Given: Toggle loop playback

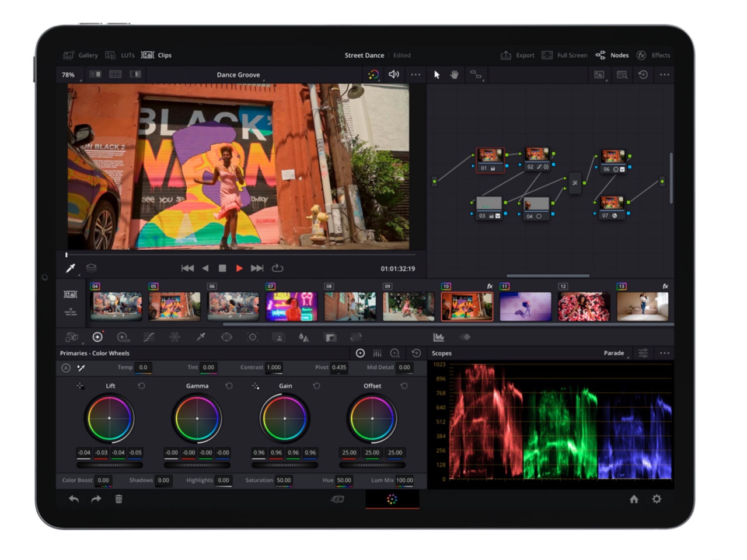Looking at the screenshot, I should pos(278,268).
